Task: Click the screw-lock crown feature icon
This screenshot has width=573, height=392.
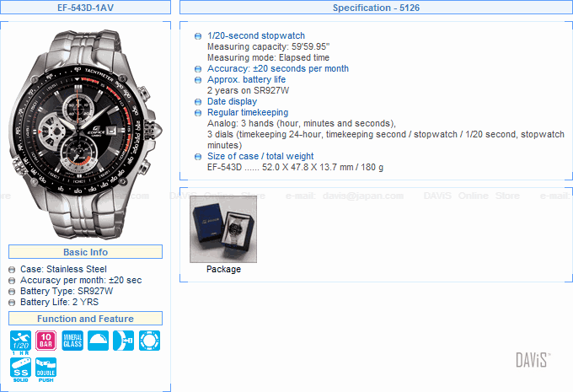Action: click(124, 341)
